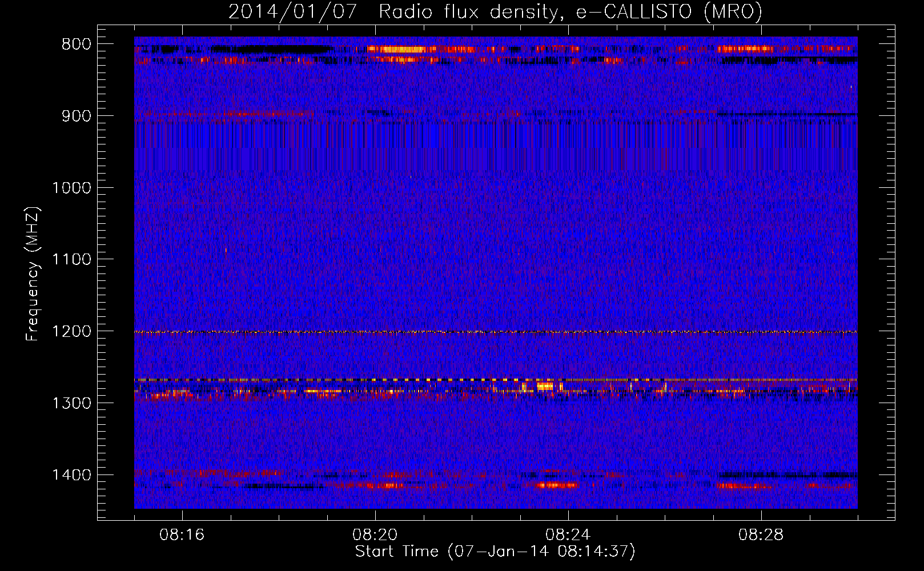This screenshot has height=571, width=924.
Task: Select the 'Frequency (MHZ)' axis label
Action: click(x=33, y=275)
